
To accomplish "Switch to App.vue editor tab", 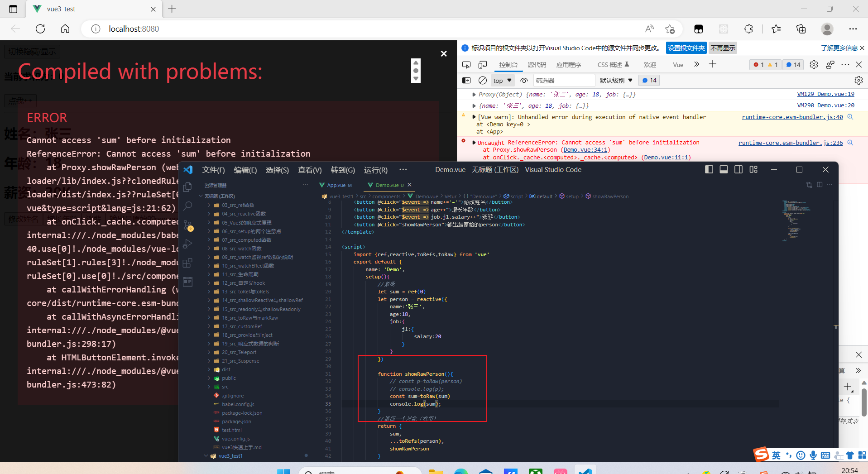I will coord(336,185).
